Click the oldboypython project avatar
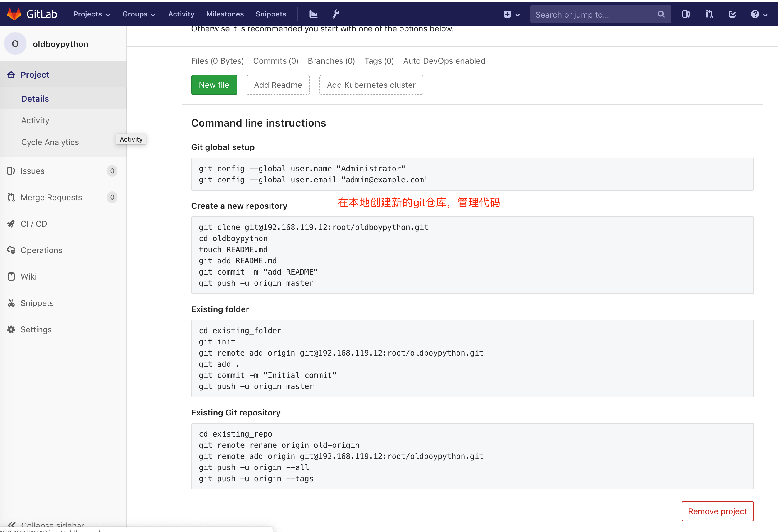Viewport: 778px width, 532px height. click(x=15, y=44)
